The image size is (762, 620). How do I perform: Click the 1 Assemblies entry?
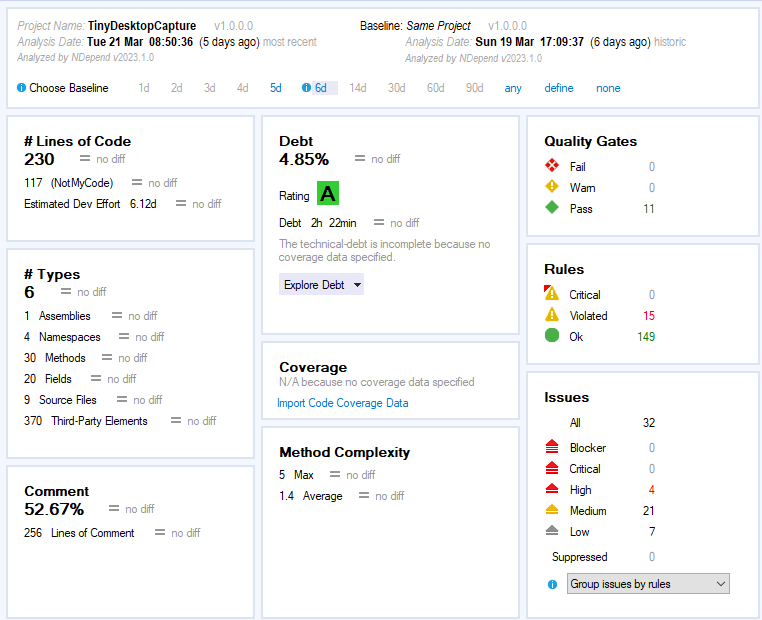pos(57,316)
